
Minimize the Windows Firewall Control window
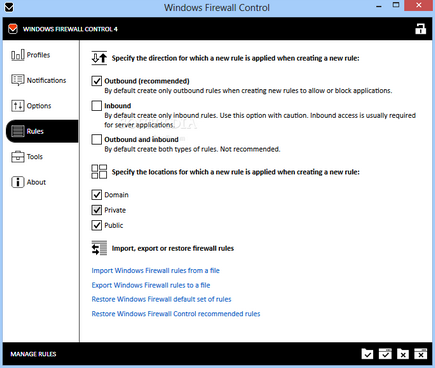[x=379, y=6]
